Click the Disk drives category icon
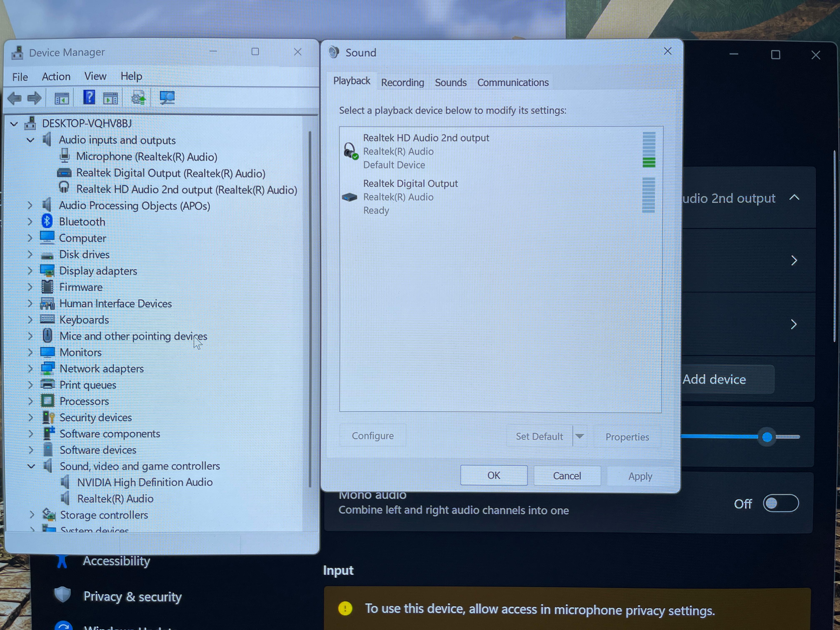This screenshot has height=630, width=840. pos(47,255)
